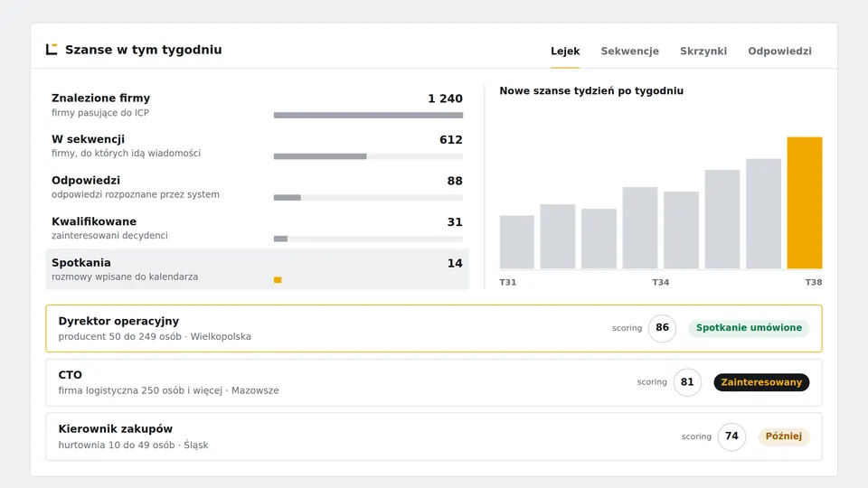The width and height of the screenshot is (868, 488).
Task: Click 'firmy pasujące do ICP' subtitle
Action: tap(100, 113)
